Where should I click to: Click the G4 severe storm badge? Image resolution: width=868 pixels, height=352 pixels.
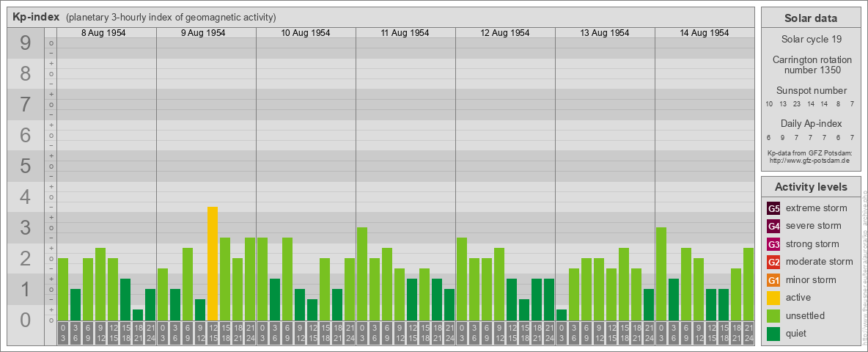click(x=773, y=226)
